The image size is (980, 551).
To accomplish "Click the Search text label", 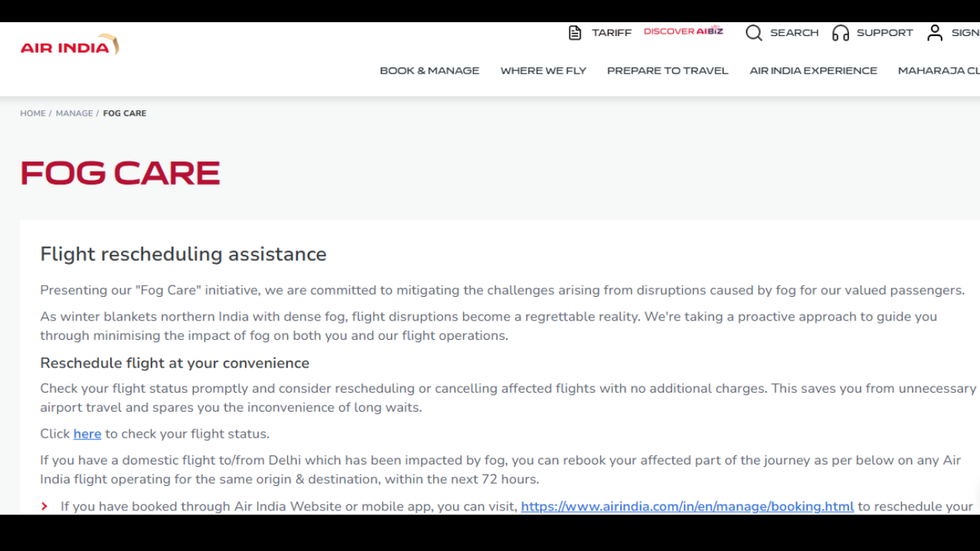I will click(x=794, y=33).
